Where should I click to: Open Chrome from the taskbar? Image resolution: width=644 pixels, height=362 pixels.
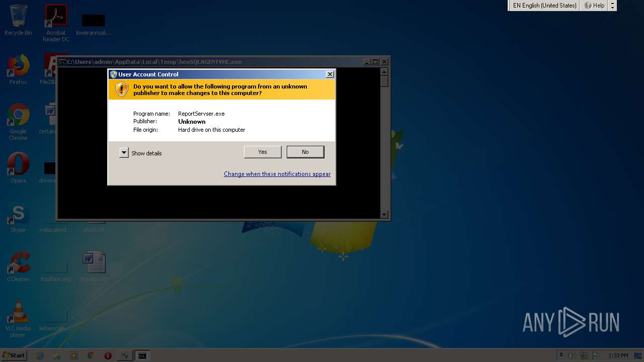[91, 355]
